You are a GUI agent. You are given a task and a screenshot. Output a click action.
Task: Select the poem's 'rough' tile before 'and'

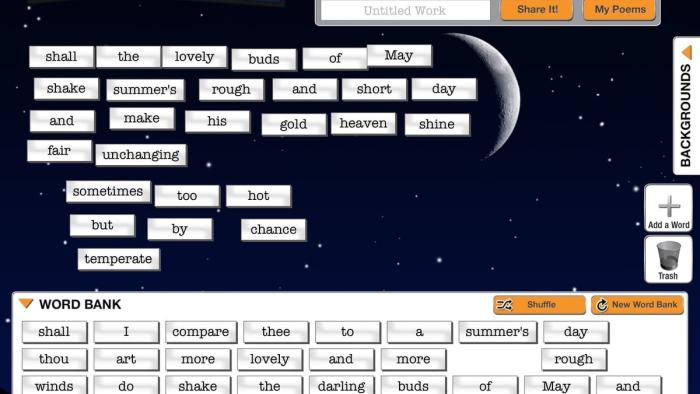pyautogui.click(x=231, y=90)
